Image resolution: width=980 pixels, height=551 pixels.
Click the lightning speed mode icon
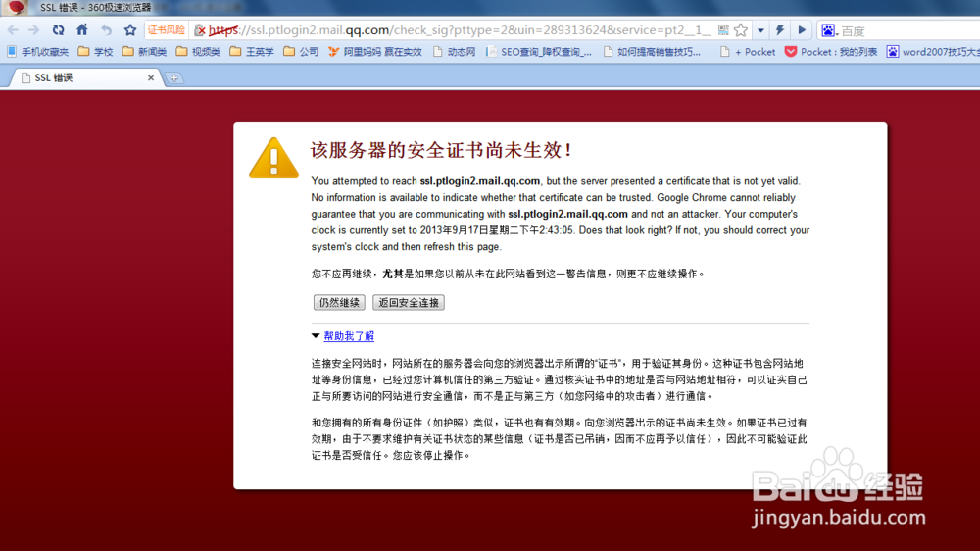[780, 30]
